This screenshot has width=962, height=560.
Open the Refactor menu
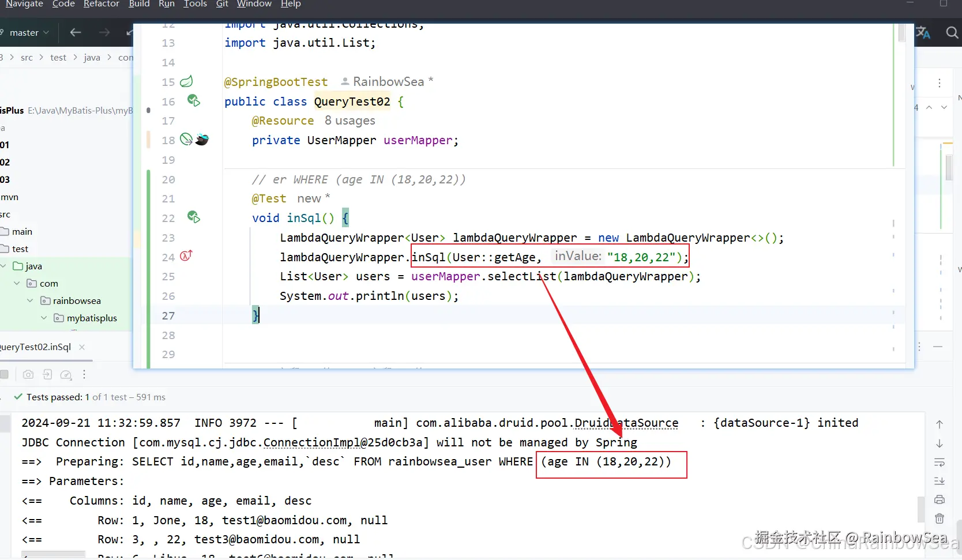pyautogui.click(x=102, y=4)
